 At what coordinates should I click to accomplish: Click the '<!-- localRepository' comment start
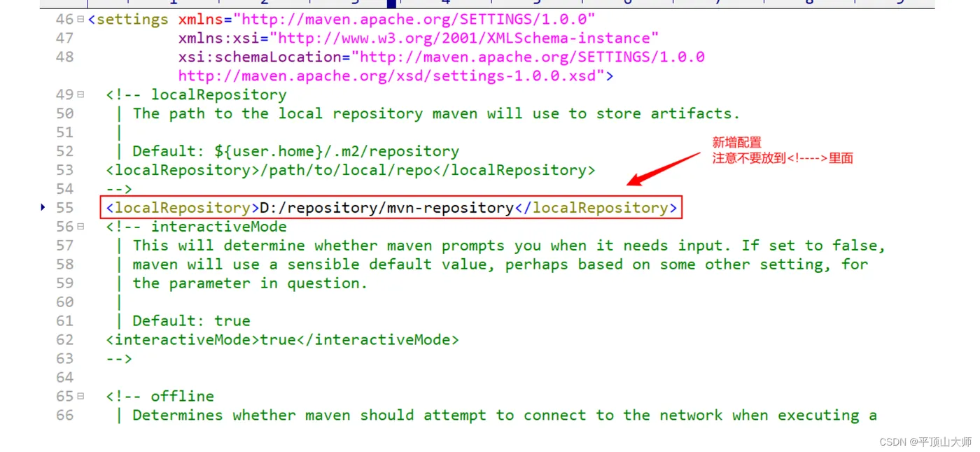(x=196, y=94)
